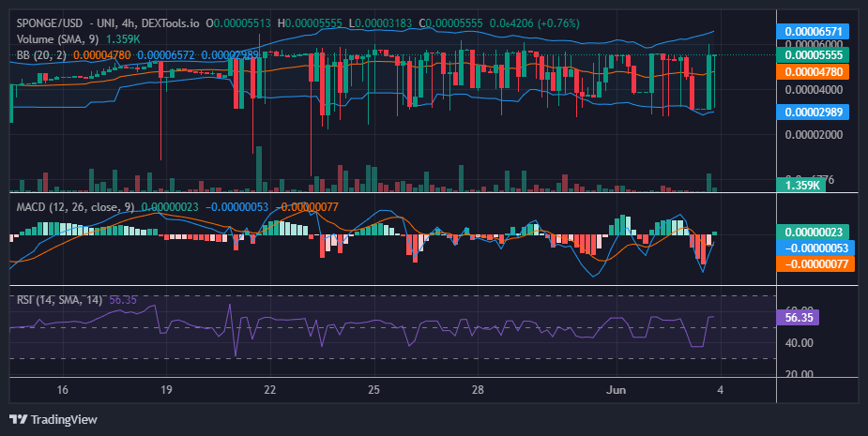Click date 19 on time axis

pyautogui.click(x=166, y=390)
